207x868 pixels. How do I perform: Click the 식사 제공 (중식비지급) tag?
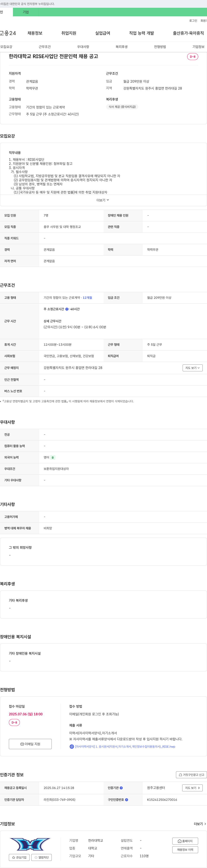point(122,107)
